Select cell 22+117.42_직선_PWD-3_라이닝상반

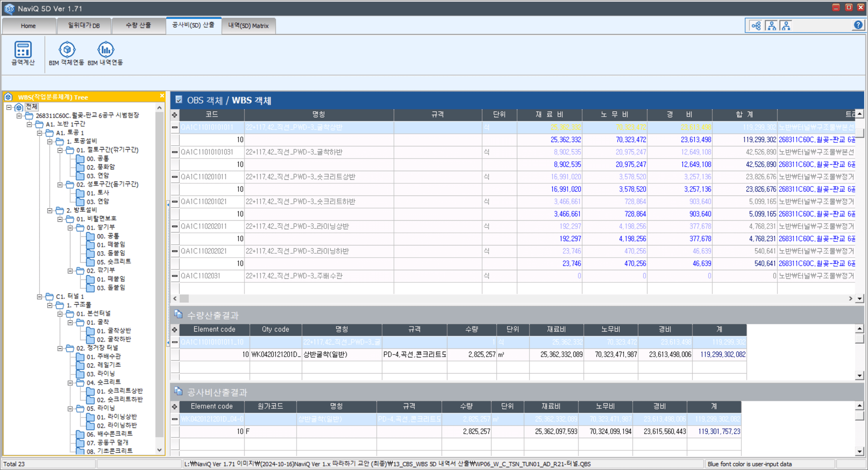point(319,226)
